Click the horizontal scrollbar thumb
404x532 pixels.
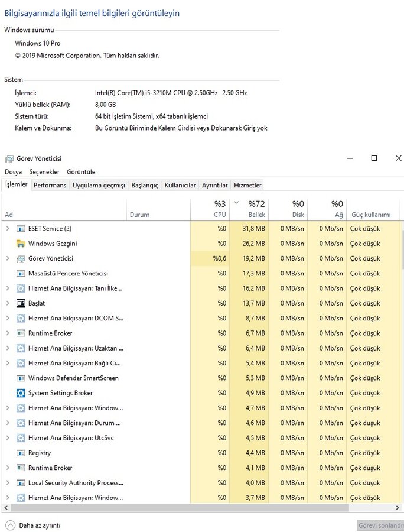pyautogui.click(x=179, y=508)
